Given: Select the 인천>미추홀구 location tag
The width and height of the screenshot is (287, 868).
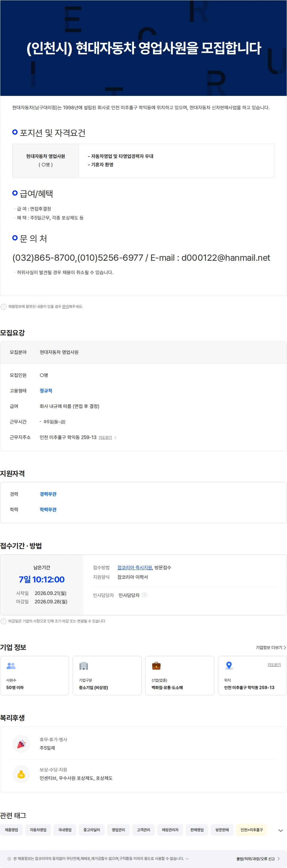Looking at the screenshot, I should tap(252, 830).
